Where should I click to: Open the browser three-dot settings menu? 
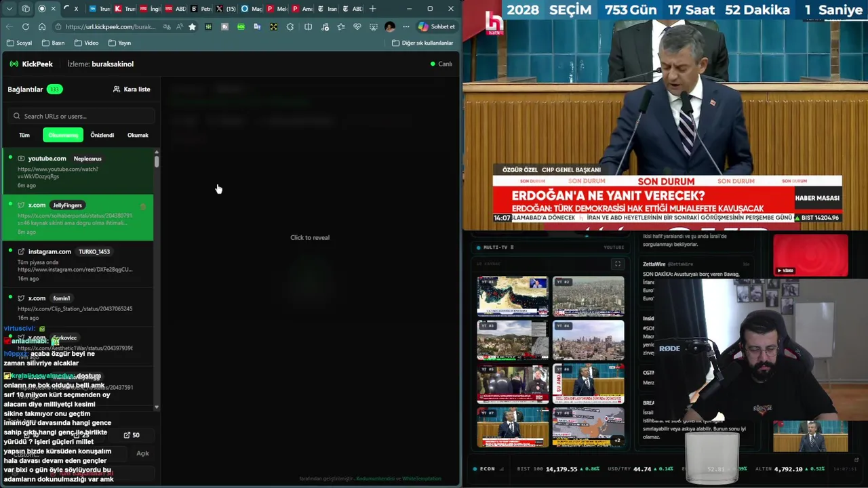coord(406,26)
